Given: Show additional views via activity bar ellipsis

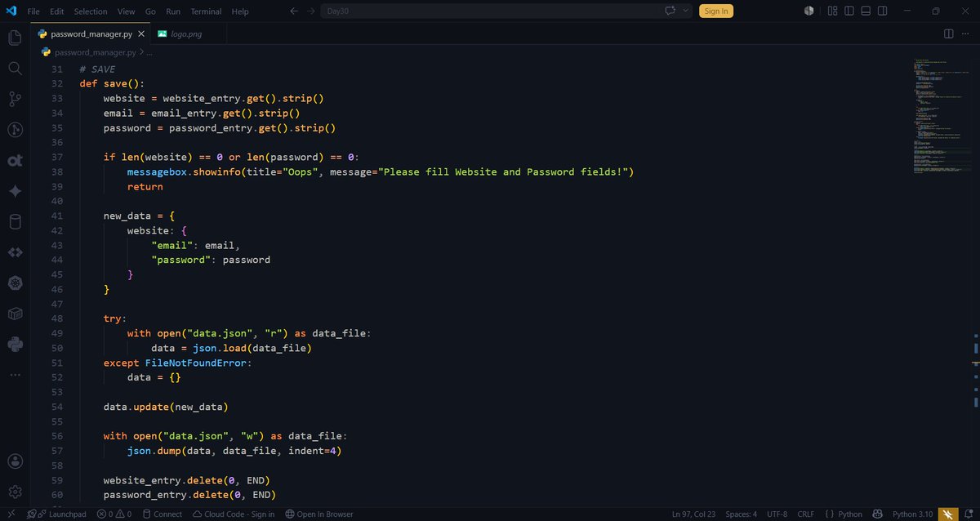Looking at the screenshot, I should (15, 374).
